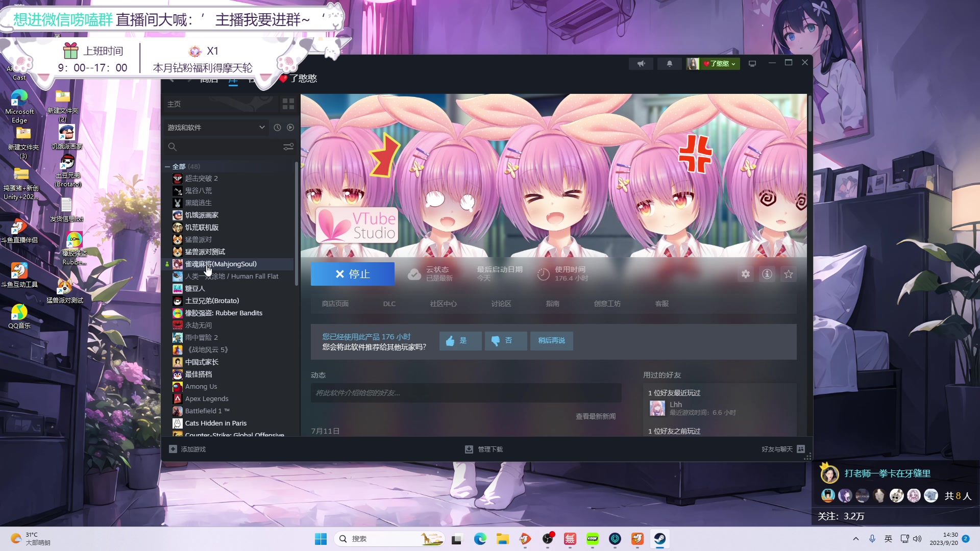Click the 添加游戏 plus icon
This screenshot has width=980, height=551.
tap(173, 449)
